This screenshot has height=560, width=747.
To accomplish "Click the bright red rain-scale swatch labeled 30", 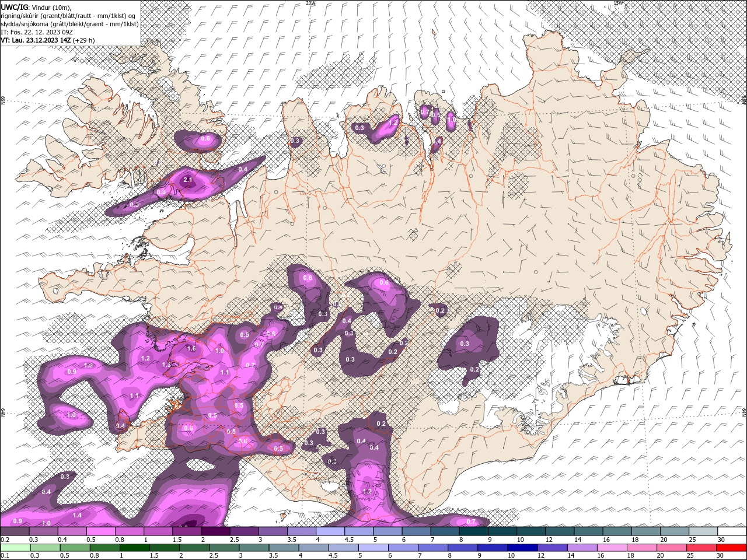I will [732, 548].
